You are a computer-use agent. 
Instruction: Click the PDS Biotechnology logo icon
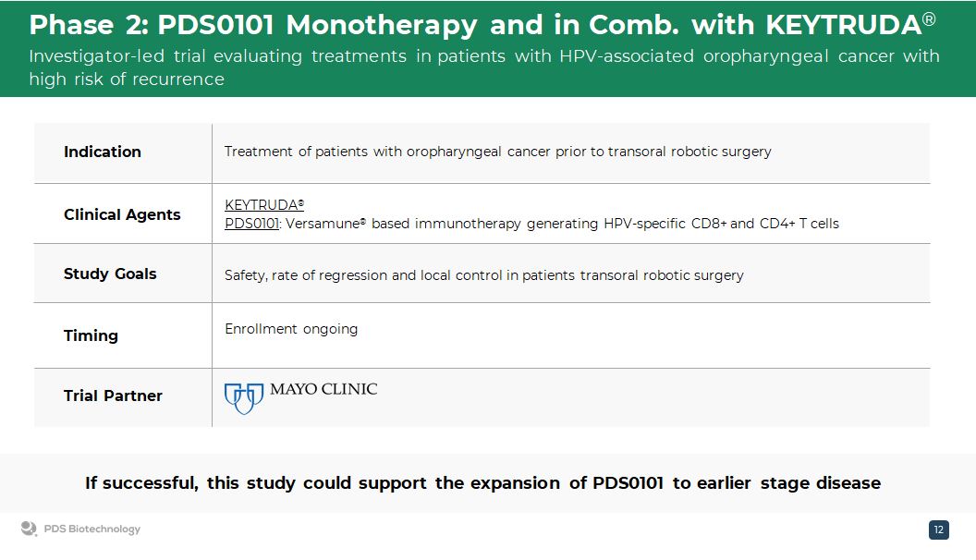tap(29, 529)
